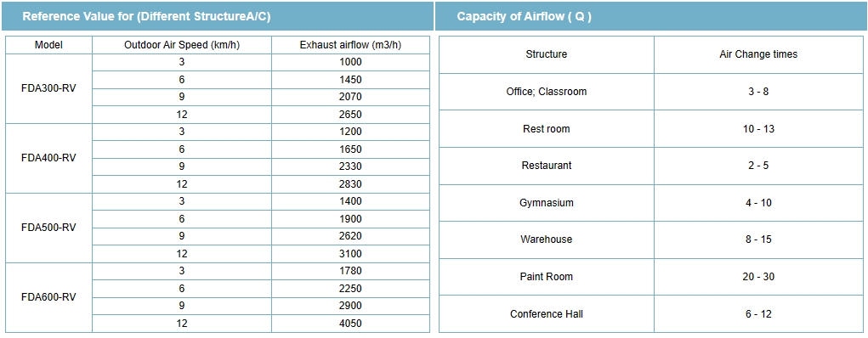The height and width of the screenshot is (338, 868).
Task: Click the Capacity of Airflow heading
Action: click(x=524, y=16)
